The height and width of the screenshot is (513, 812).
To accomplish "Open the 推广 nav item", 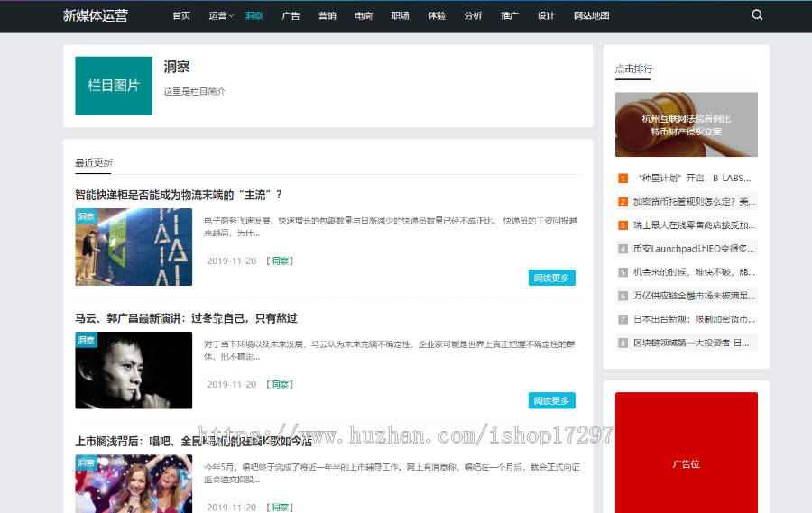I will [x=510, y=15].
